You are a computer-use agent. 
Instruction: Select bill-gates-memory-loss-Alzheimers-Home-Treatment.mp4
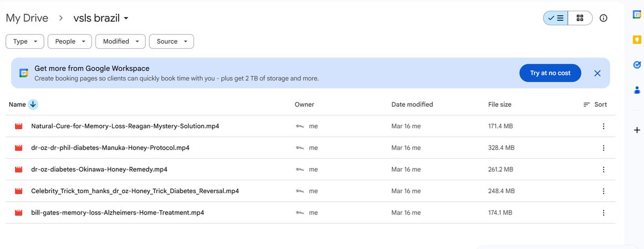[x=118, y=213]
